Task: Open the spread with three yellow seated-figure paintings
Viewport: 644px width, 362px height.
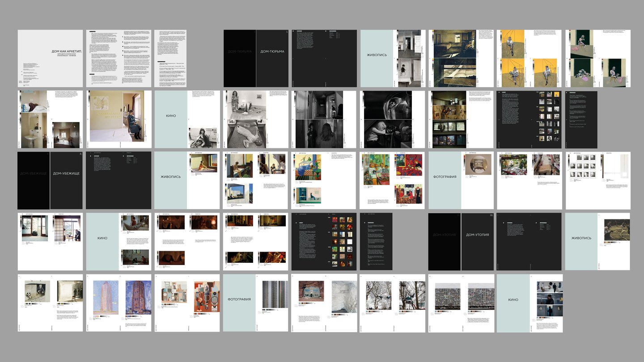Action: (x=529, y=59)
